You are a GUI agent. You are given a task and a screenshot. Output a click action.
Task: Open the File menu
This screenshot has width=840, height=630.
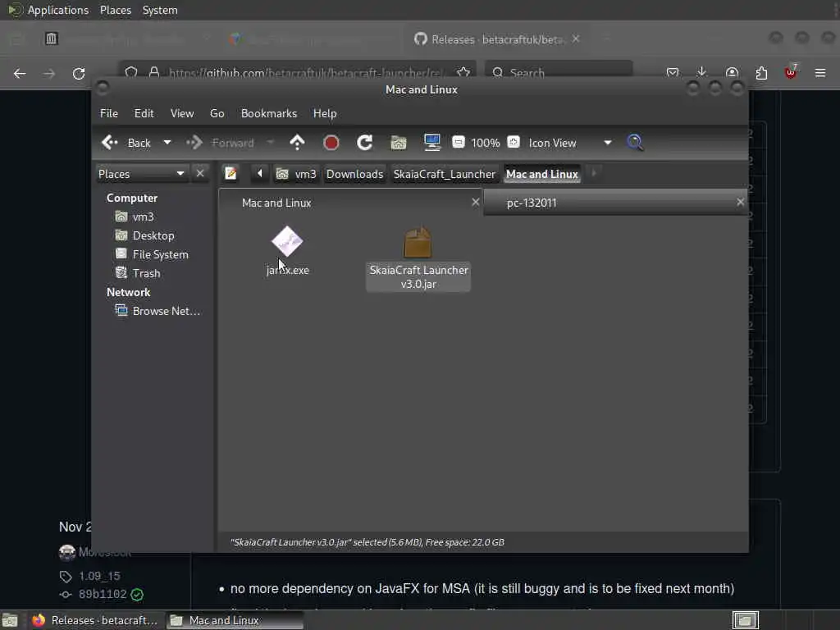pos(109,113)
